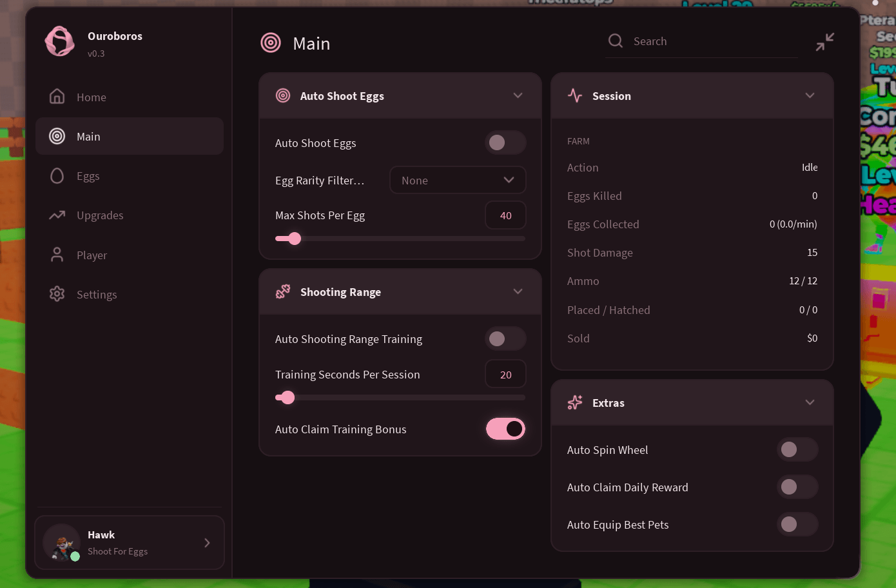The height and width of the screenshot is (588, 896).
Task: Enable the Auto Shoot Eggs toggle
Action: pos(505,142)
